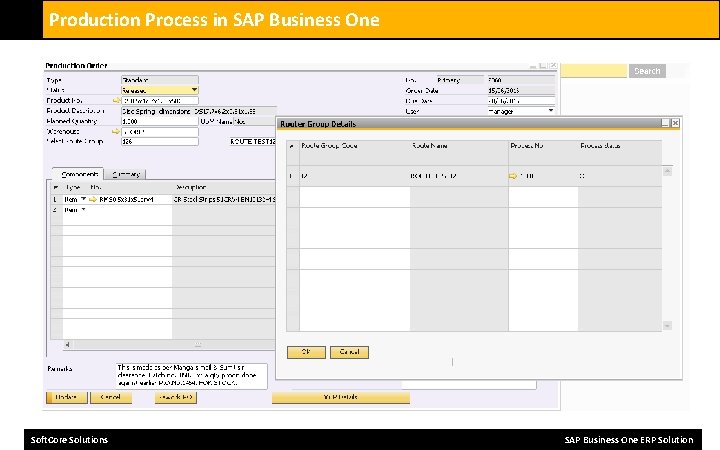The image size is (720, 450).
Task: Click the grey Search button
Action: click(647, 71)
